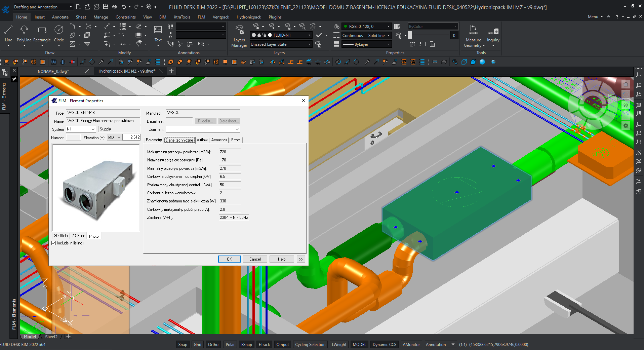
Task: Uncheck Include in listings checkbox
Action: tap(54, 243)
